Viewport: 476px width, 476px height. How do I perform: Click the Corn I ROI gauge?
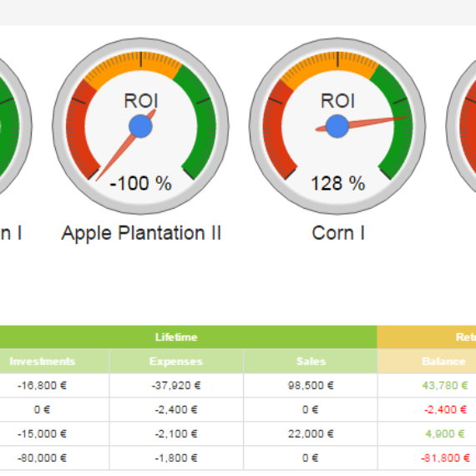coord(337,126)
